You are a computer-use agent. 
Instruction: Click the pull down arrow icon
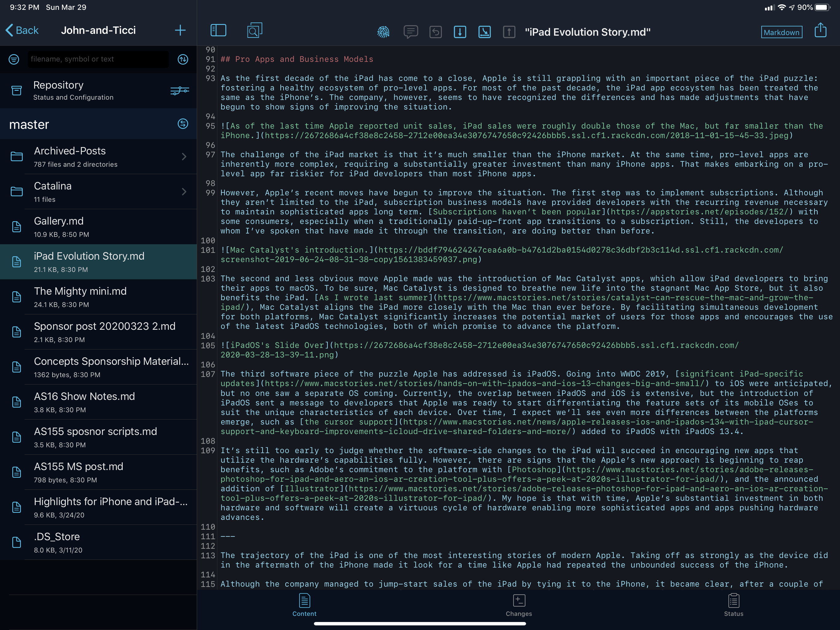[x=460, y=32]
